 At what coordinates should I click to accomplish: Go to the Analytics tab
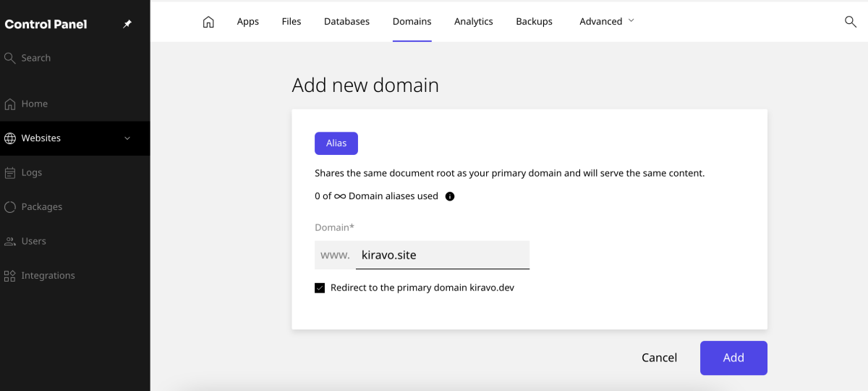[x=473, y=22]
